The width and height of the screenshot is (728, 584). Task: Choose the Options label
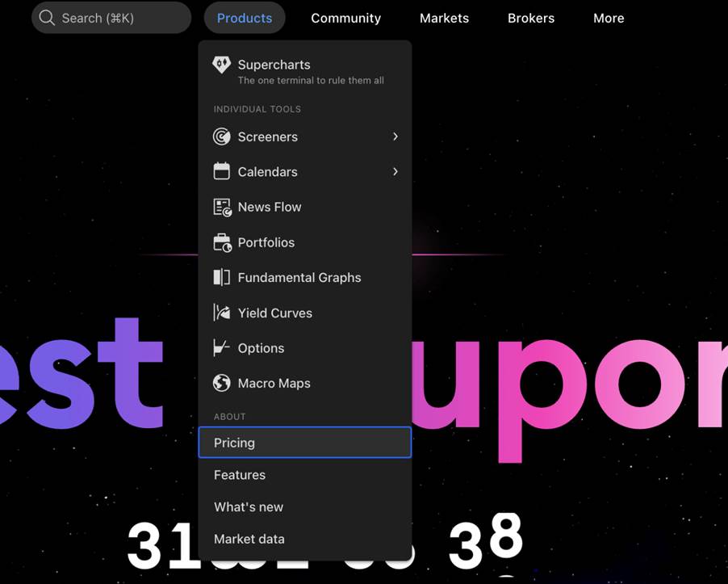pyautogui.click(x=261, y=348)
